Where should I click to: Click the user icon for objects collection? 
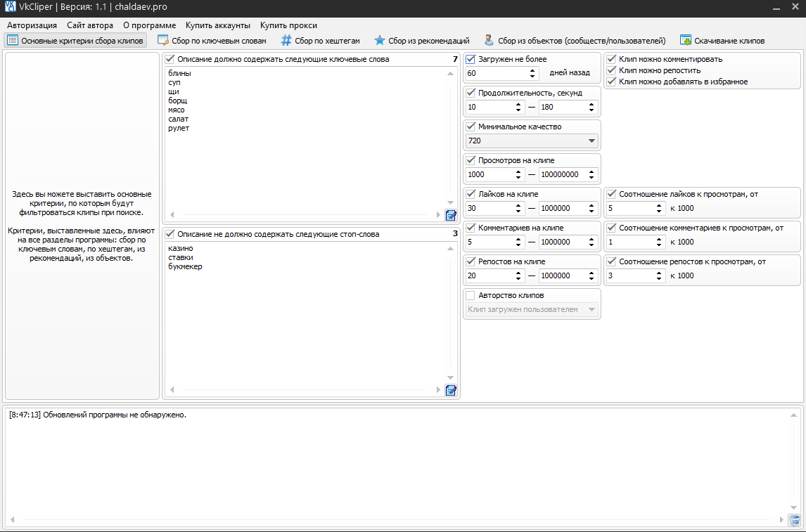click(489, 41)
